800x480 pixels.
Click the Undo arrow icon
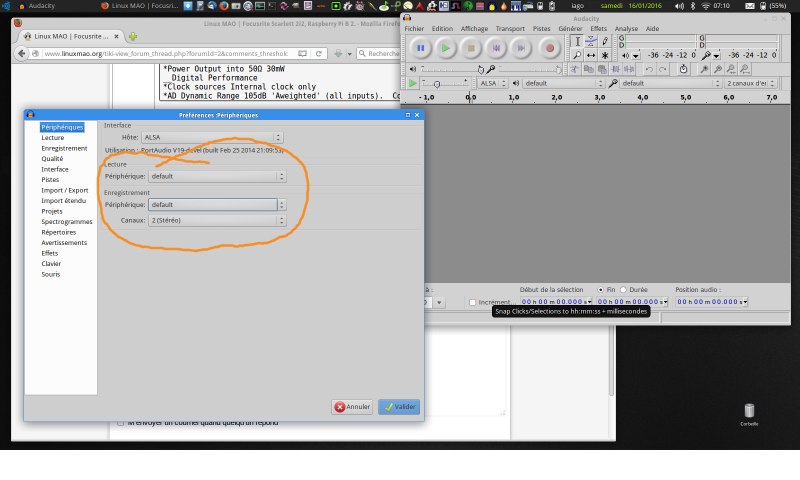(x=649, y=69)
